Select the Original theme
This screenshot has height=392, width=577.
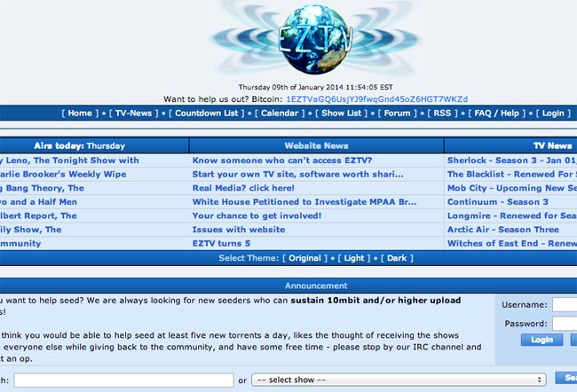pos(304,258)
